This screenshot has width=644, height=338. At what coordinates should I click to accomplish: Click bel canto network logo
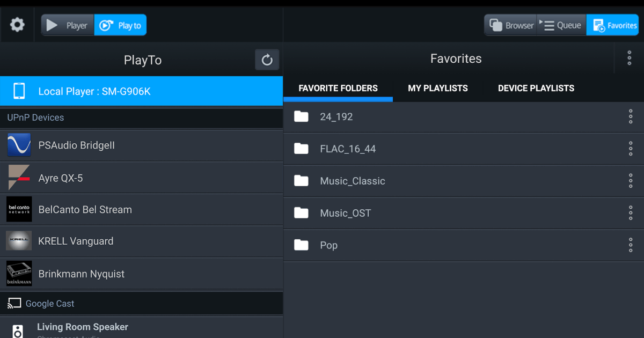click(x=19, y=209)
